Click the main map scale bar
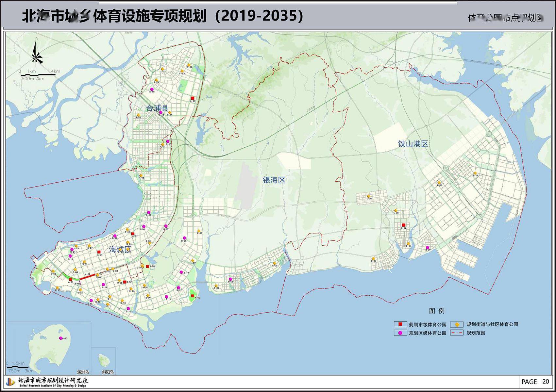556x392 pixels. (39, 75)
